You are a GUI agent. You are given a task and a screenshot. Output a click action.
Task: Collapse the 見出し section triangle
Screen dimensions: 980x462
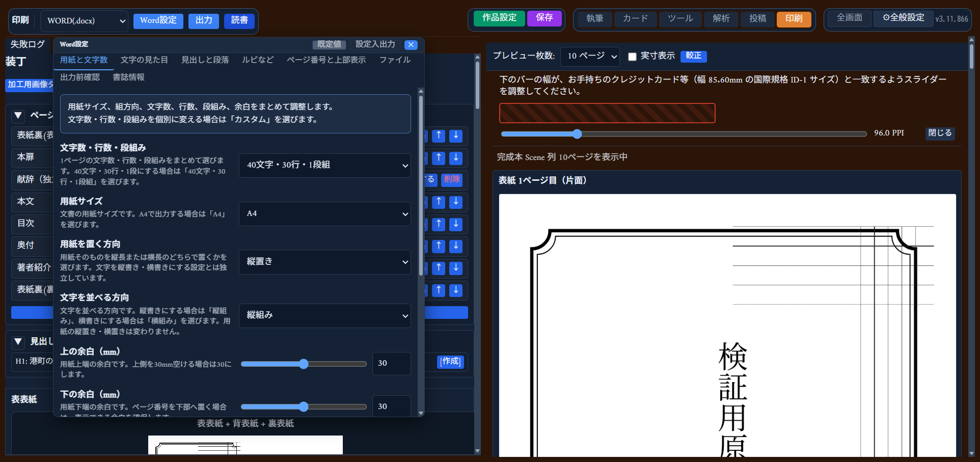pos(18,342)
